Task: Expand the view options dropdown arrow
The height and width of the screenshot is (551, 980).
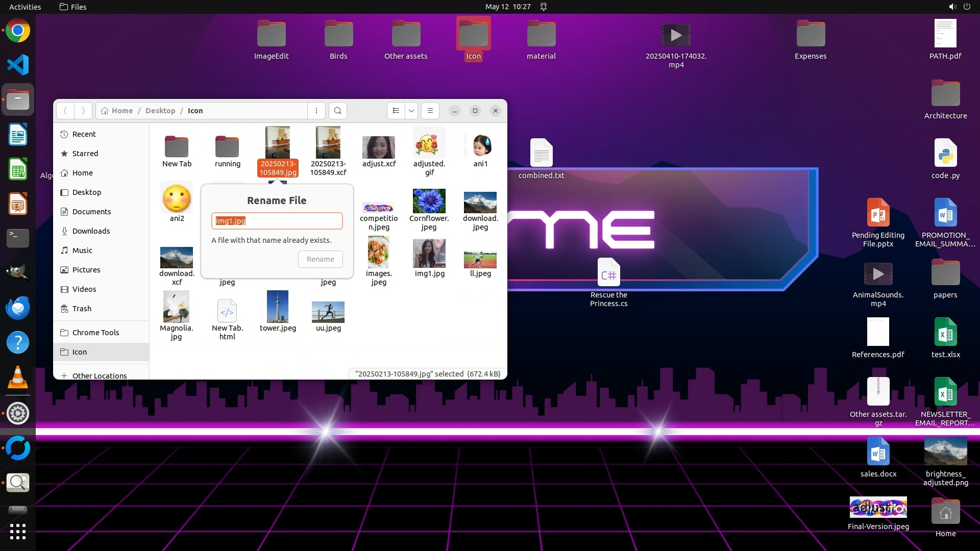Action: [411, 111]
